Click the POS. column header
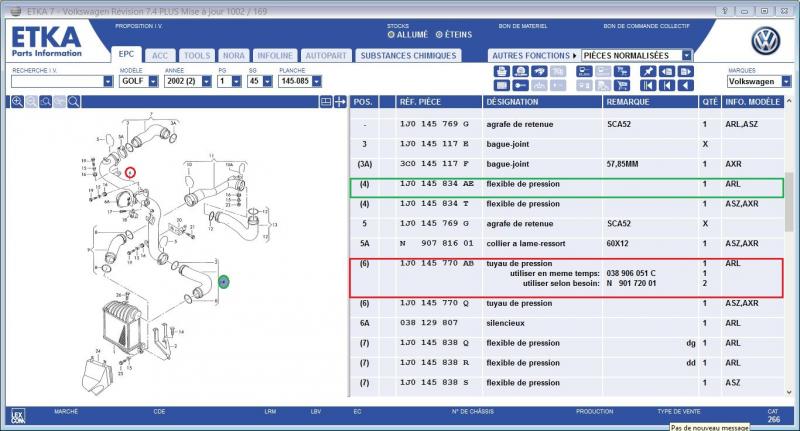 363,102
